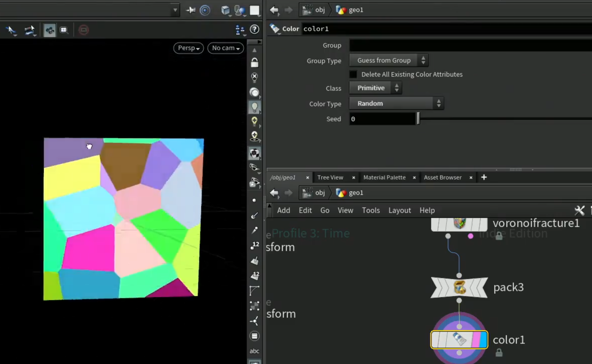Open viewport layout options icon
The width and height of the screenshot is (592, 364).
pyautogui.click(x=240, y=30)
